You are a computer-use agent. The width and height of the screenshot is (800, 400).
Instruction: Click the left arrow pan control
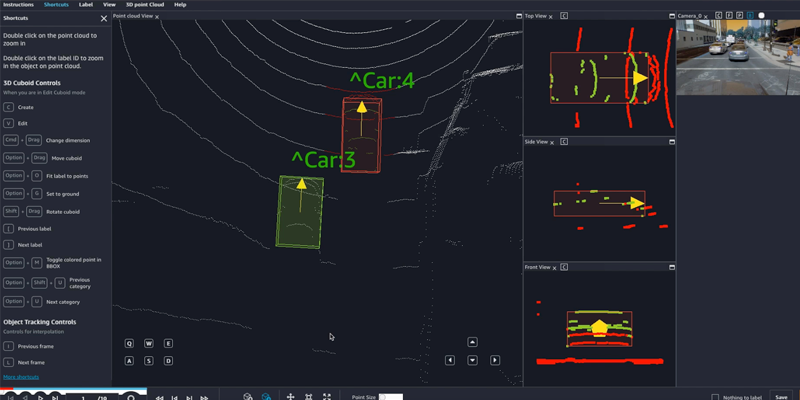[x=450, y=360]
